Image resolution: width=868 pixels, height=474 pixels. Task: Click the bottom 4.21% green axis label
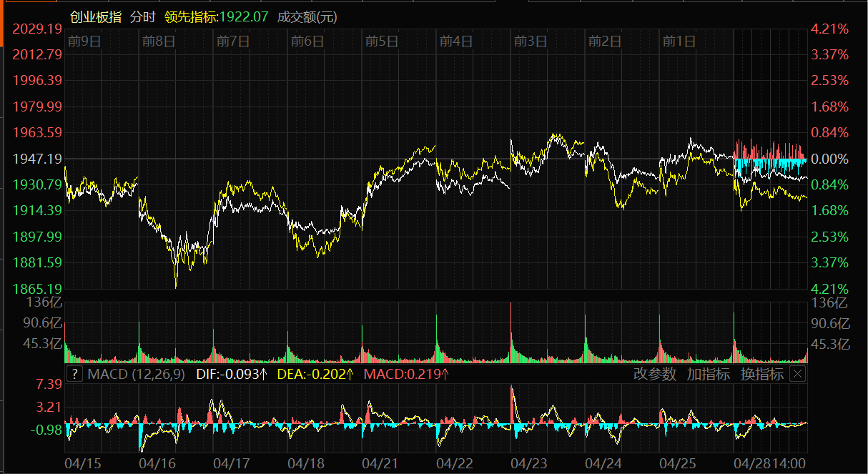tap(830, 289)
